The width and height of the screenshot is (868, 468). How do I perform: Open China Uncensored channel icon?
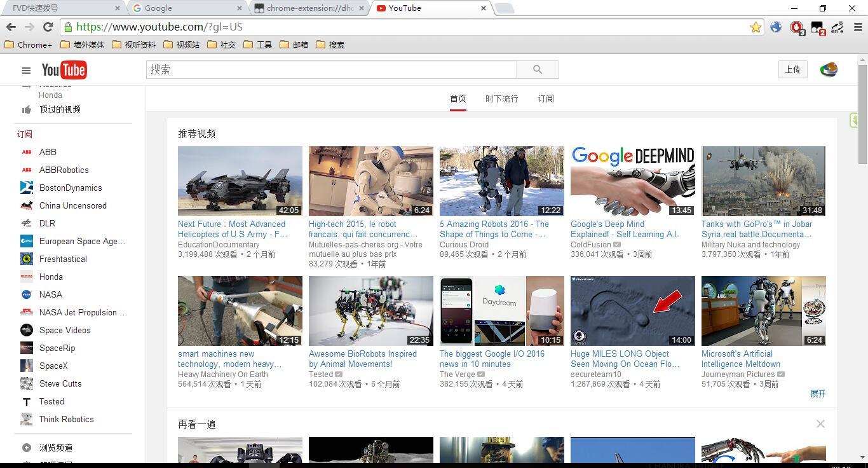(27, 205)
